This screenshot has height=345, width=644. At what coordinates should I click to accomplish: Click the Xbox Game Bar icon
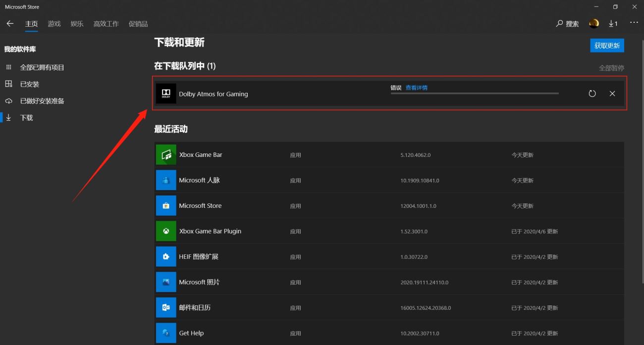(166, 154)
